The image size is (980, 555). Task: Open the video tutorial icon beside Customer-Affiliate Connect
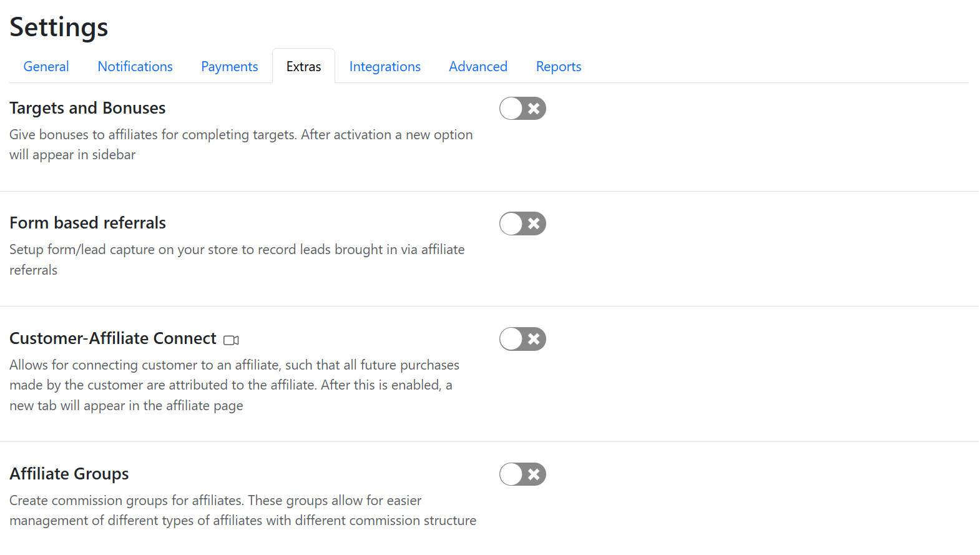click(231, 340)
